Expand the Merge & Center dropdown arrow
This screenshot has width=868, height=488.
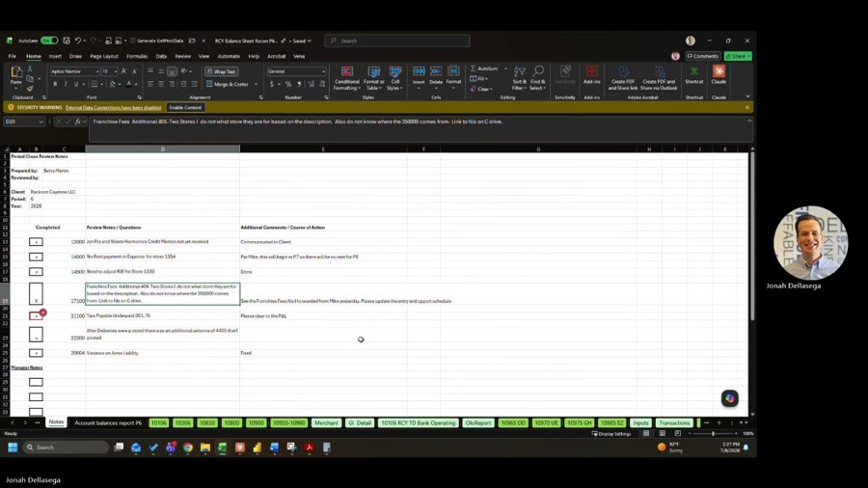tap(257, 84)
